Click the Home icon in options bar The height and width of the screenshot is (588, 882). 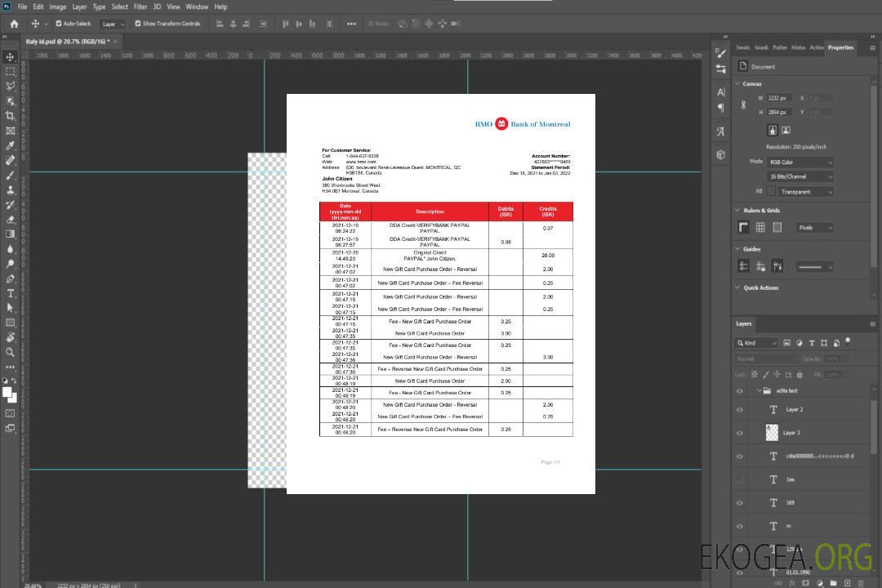pos(14,24)
